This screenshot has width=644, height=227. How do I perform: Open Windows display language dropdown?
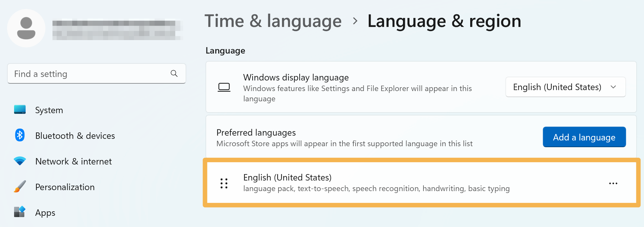coord(566,87)
